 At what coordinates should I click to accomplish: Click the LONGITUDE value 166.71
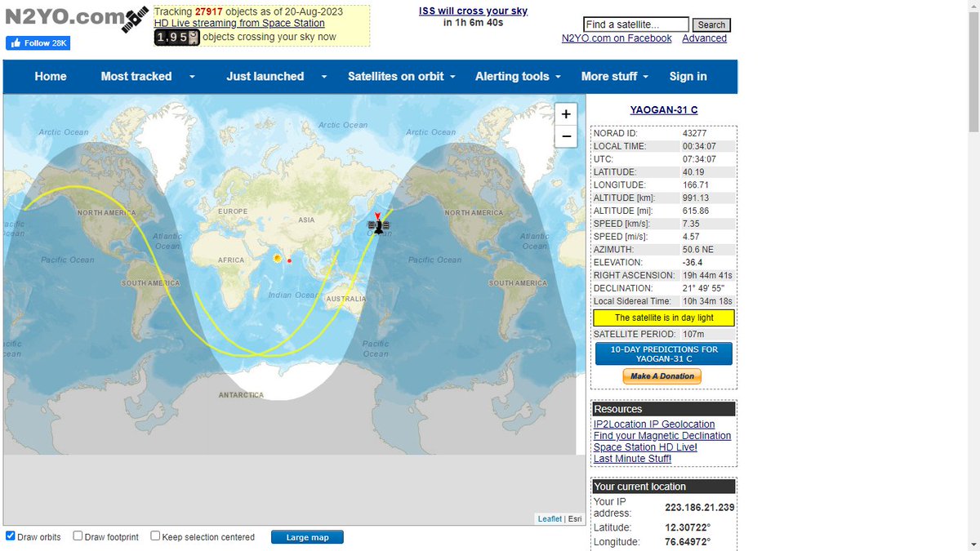696,185
